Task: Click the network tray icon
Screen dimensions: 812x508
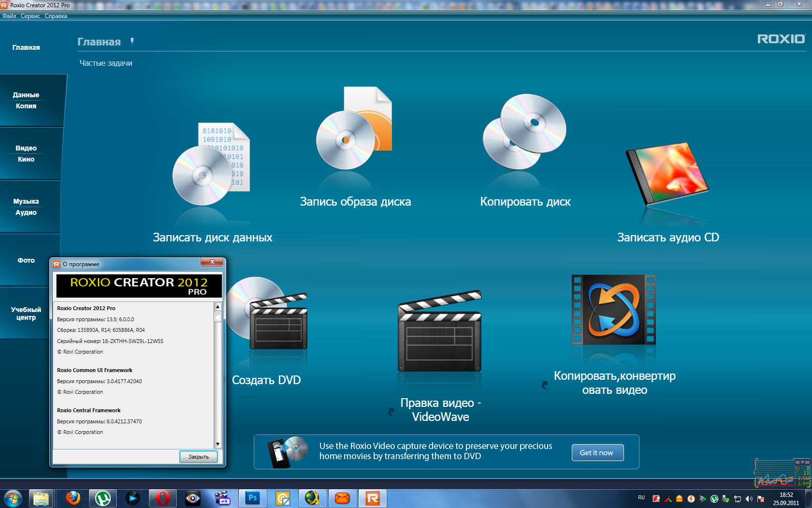Action: pyautogui.click(x=738, y=499)
